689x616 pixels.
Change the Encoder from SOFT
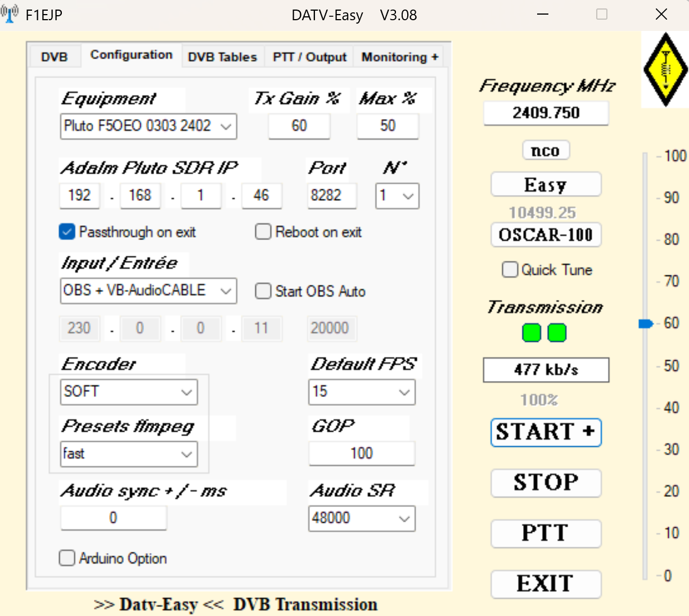tap(187, 392)
